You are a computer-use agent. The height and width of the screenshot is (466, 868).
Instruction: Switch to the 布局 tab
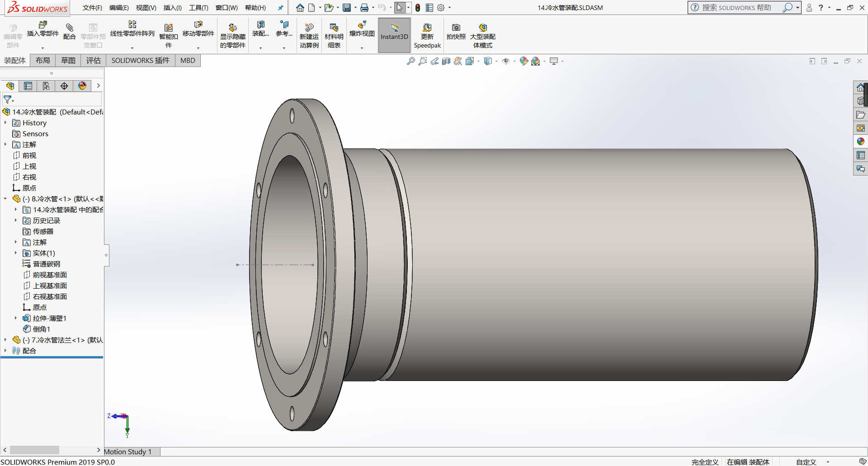pos(43,61)
